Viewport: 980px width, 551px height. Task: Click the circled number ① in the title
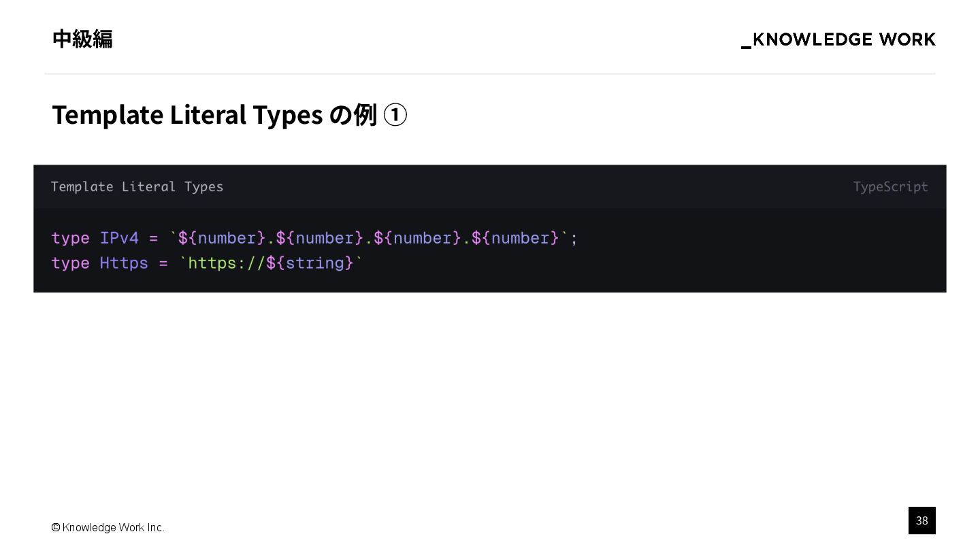coord(395,115)
